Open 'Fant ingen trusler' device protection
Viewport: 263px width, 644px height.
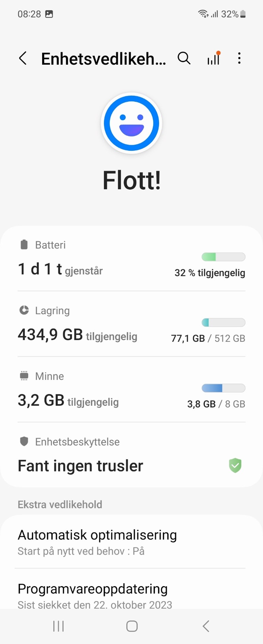(x=80, y=466)
